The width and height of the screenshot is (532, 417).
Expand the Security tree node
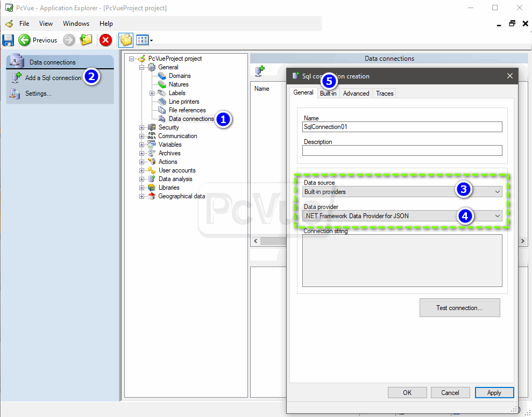pyautogui.click(x=142, y=127)
